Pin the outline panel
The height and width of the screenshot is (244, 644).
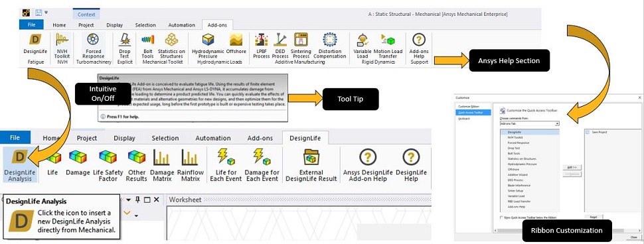(137, 200)
